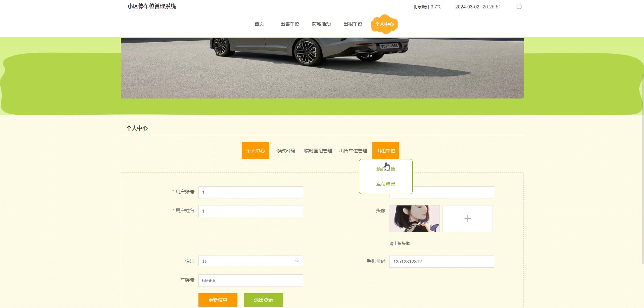Click the power logout icon

[519, 7]
